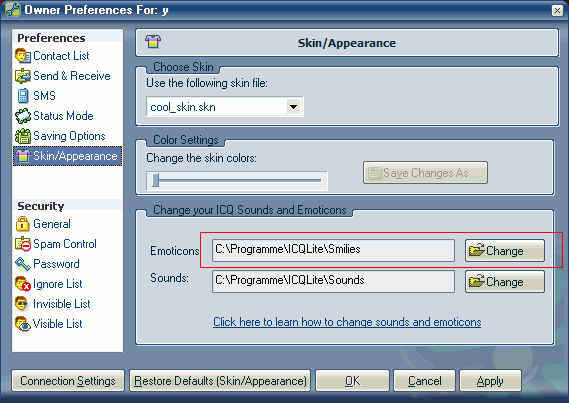Select the Skin/Appearance sidebar entry

tap(67, 156)
